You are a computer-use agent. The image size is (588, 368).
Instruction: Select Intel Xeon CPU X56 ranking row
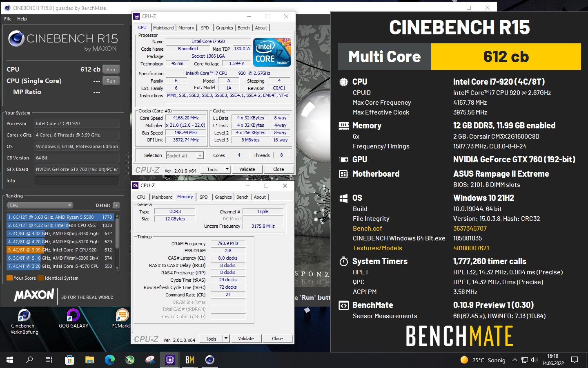point(60,225)
